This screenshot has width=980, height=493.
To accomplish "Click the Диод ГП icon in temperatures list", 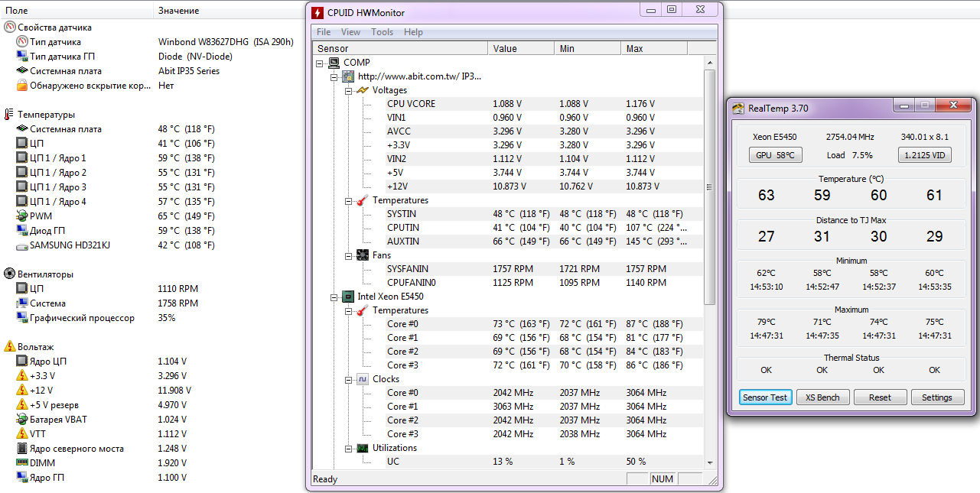I will (x=21, y=231).
